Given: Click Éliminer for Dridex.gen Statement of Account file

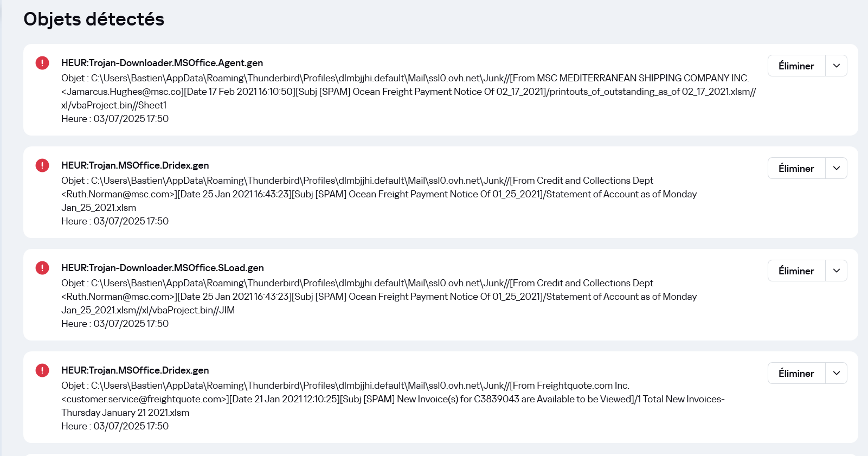Looking at the screenshot, I should click(x=796, y=168).
